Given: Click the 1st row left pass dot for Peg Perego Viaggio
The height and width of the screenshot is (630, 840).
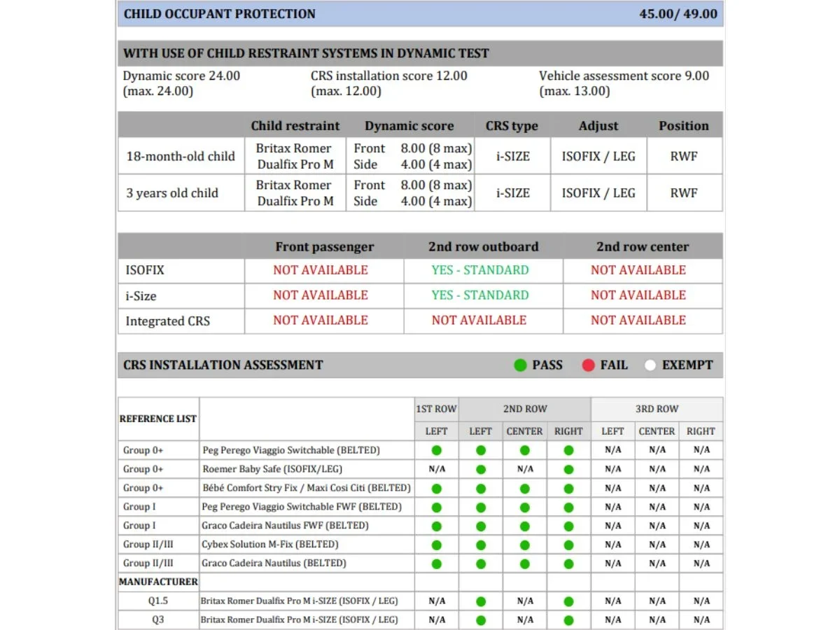Looking at the screenshot, I should (x=436, y=450).
